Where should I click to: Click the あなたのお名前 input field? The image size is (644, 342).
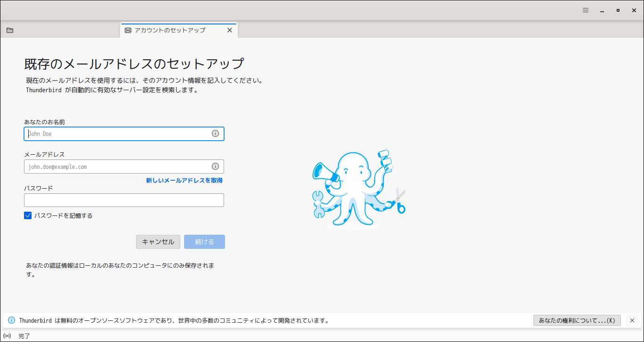(124, 134)
